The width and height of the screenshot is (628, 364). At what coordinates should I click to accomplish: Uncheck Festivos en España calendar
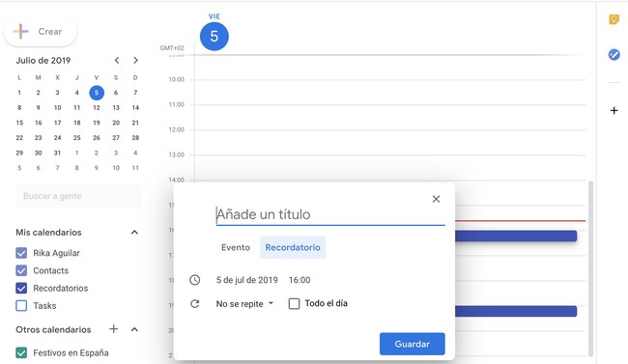click(x=21, y=352)
